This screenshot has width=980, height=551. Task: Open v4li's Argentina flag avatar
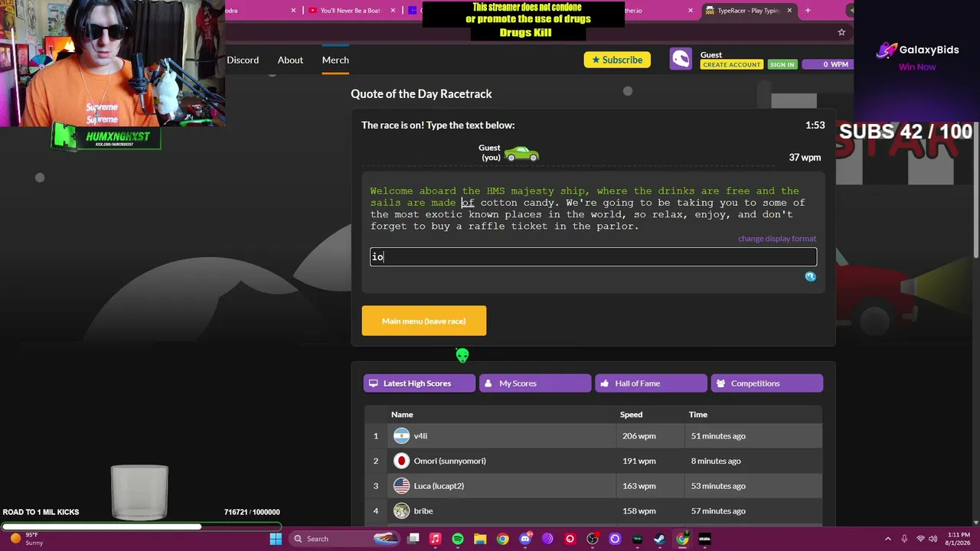click(x=402, y=436)
